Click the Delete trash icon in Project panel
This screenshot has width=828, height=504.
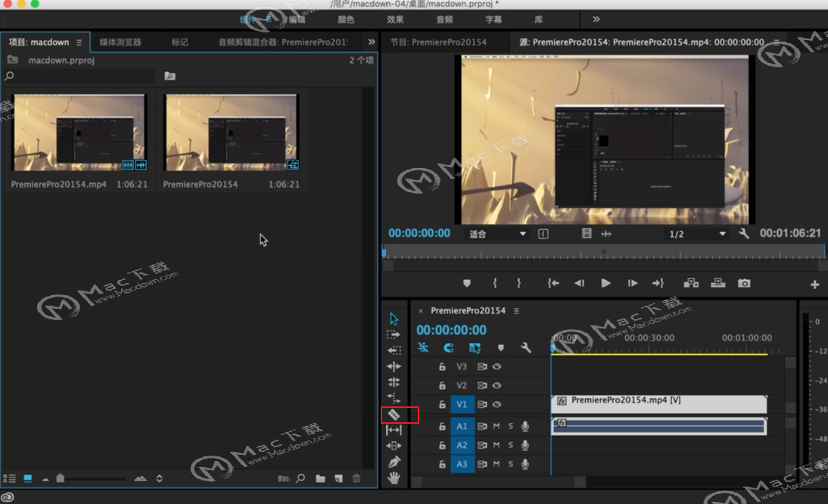(x=356, y=479)
